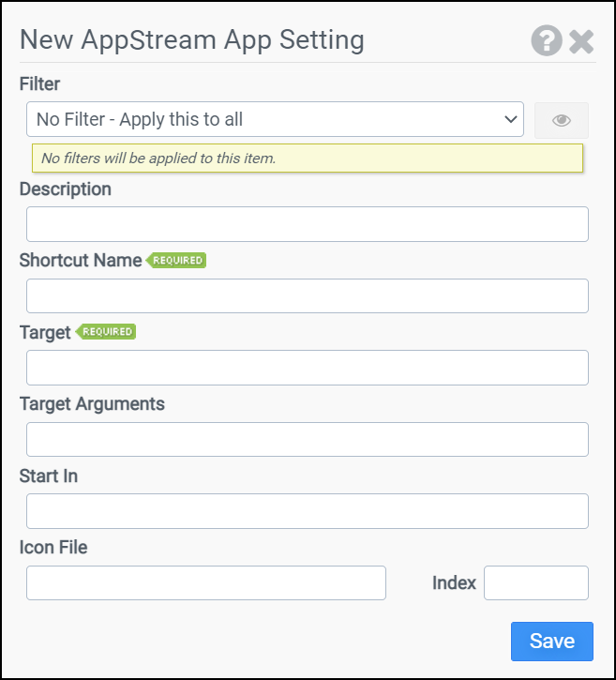Click the Target Arguments text box

pos(307,439)
